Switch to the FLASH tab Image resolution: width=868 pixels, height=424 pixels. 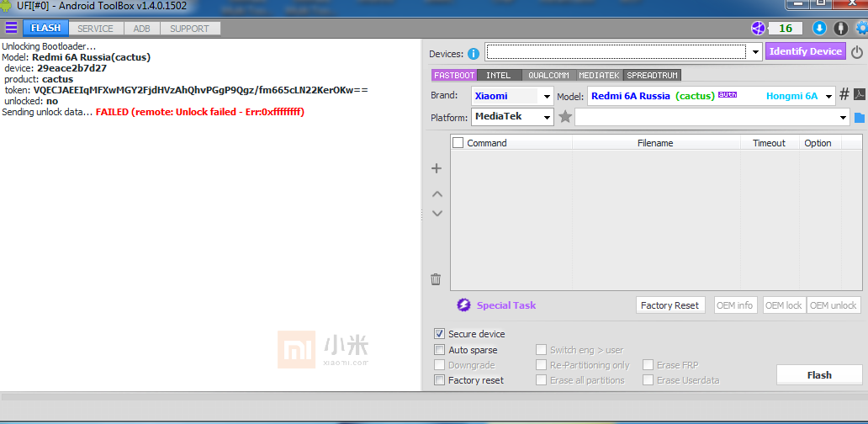[x=46, y=29]
